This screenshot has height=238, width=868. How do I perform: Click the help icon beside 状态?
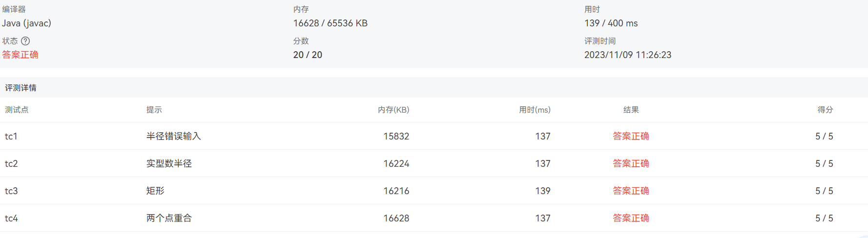pos(25,41)
